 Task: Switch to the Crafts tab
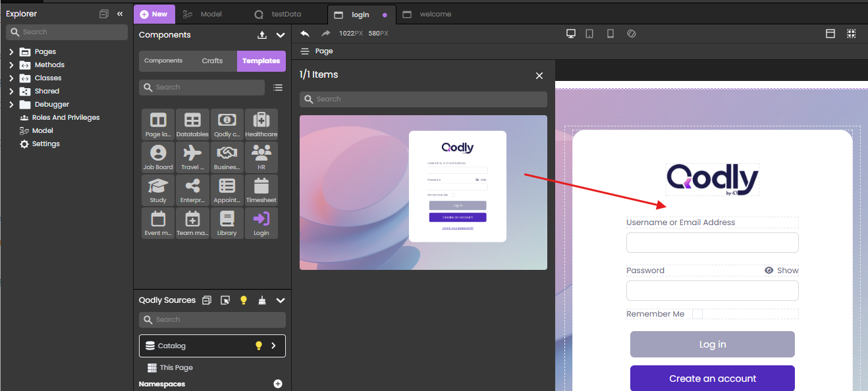click(x=212, y=61)
